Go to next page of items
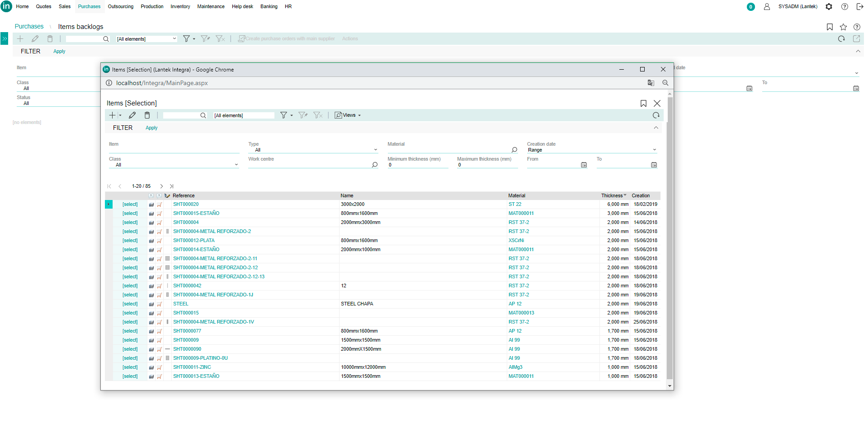 tap(161, 186)
